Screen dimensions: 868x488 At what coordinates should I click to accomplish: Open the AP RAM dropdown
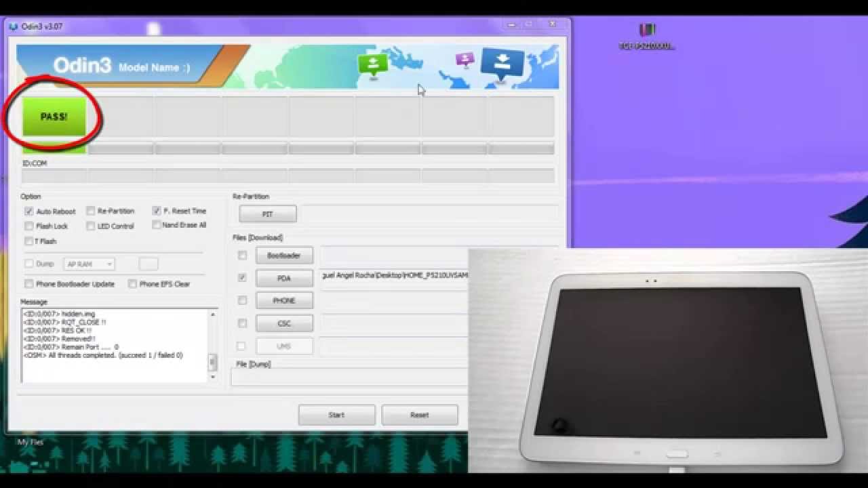[x=89, y=264]
